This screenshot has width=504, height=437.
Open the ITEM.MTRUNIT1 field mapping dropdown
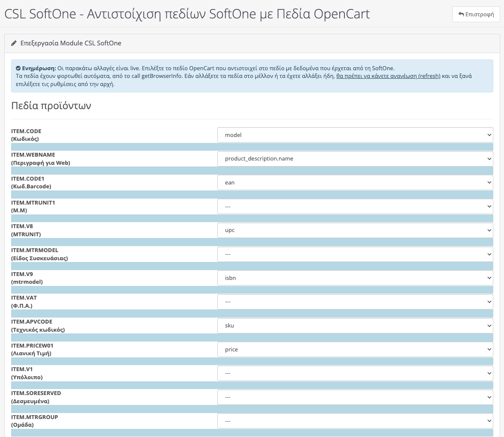(355, 206)
